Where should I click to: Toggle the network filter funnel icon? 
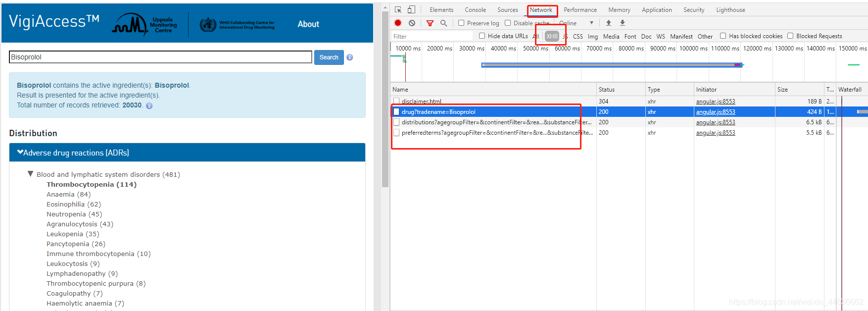pyautogui.click(x=430, y=23)
